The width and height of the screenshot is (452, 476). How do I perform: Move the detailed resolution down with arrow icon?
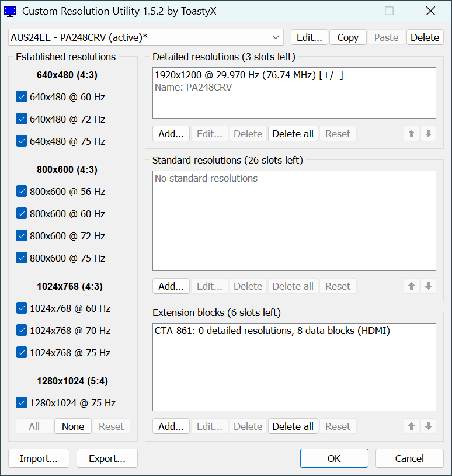429,133
